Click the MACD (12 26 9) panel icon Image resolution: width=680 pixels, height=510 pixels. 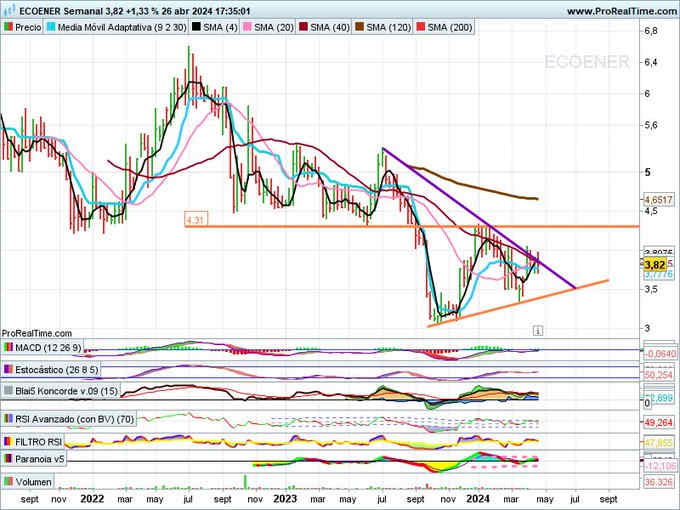coord(8,347)
